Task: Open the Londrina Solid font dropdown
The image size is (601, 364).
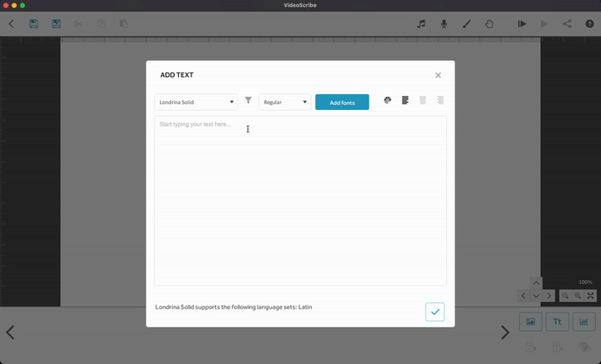Action: click(x=197, y=102)
